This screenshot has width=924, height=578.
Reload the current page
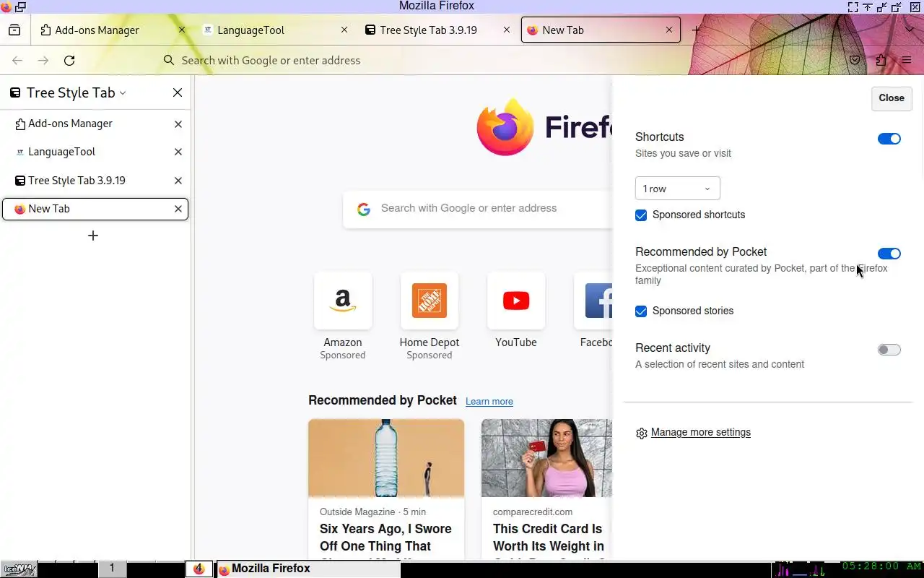(x=69, y=61)
